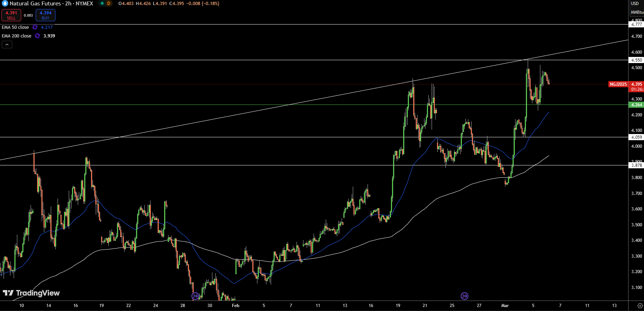Viewport: 644px width, 311px height.
Task: Click the low price L4.391 value
Action: 160,4
